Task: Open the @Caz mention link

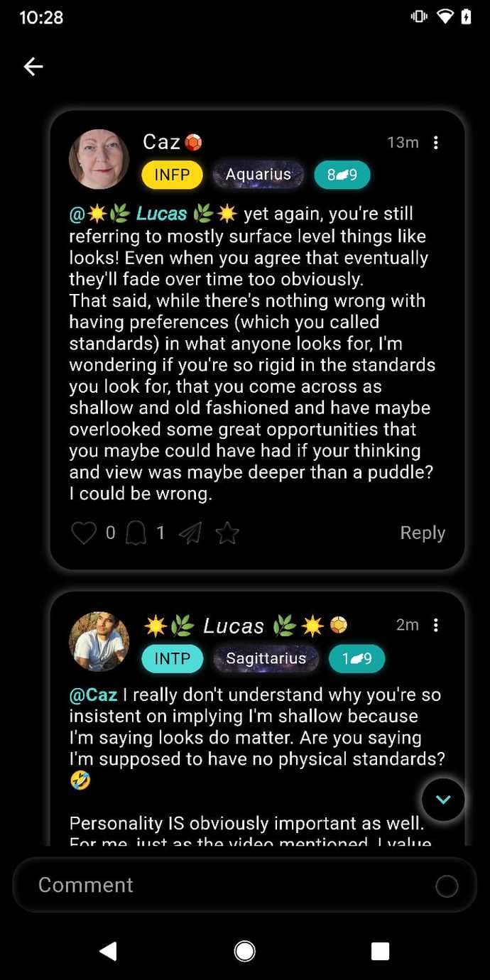Action: click(x=93, y=695)
